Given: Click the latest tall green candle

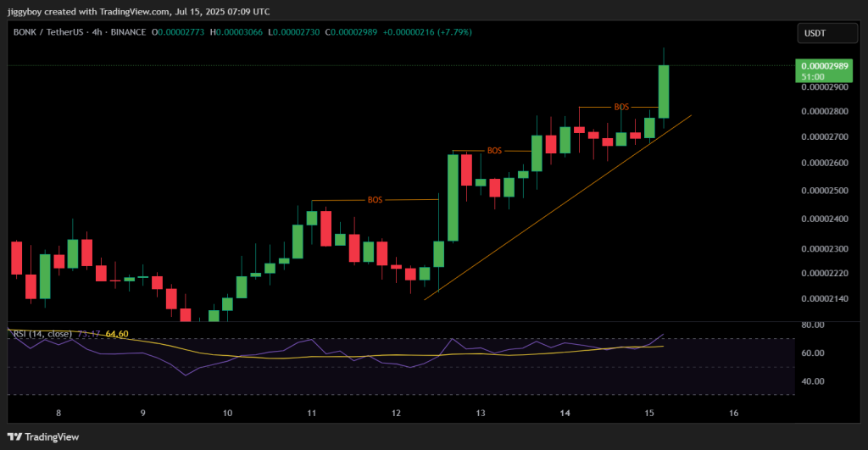Looking at the screenshot, I should pos(663,92).
